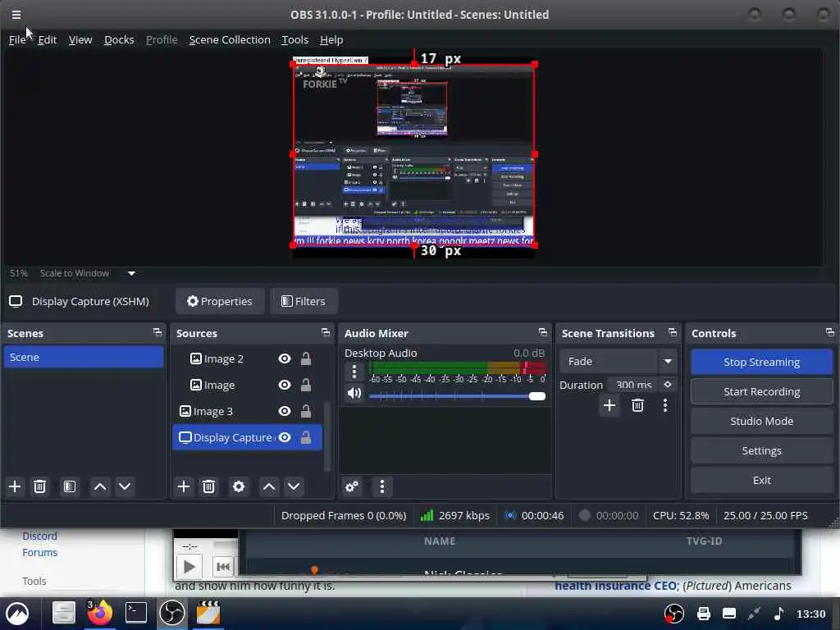840x630 pixels.
Task: Move source down with arrow icon
Action: pyautogui.click(x=294, y=486)
